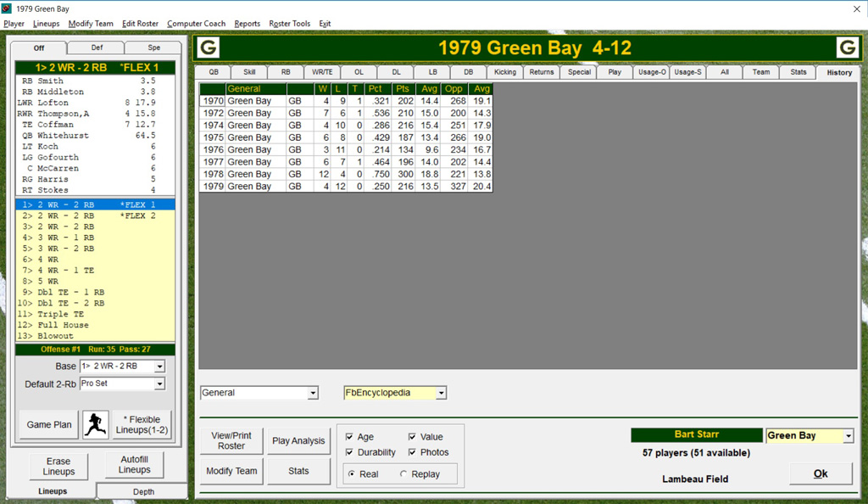Open the FbEncyclopedia source dropdown
Screen dimensions: 868x504
tap(440, 393)
